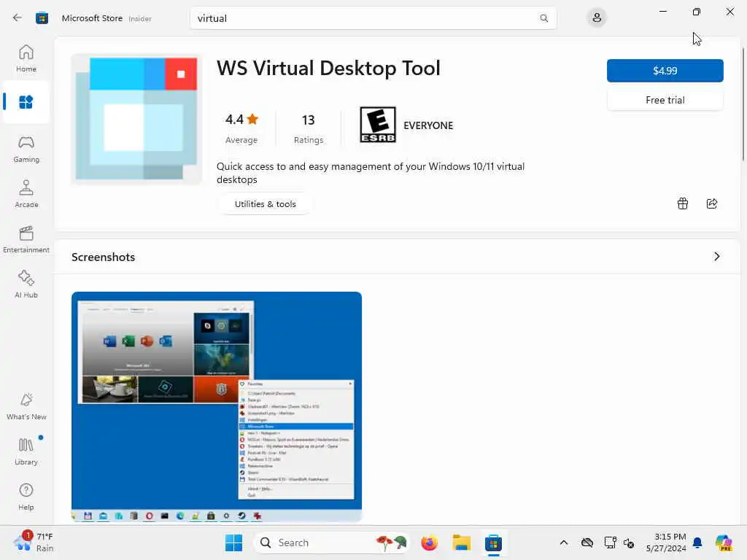Click the 4.4 average rating
Image resolution: width=747 pixels, height=560 pixels.
tap(241, 128)
